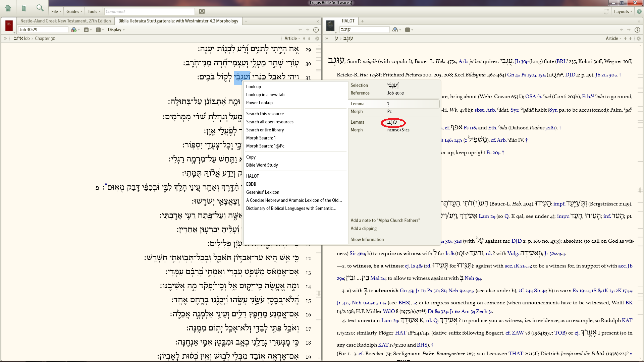The height and width of the screenshot is (362, 644).
Task: Go forward in HALOT panel history
Action: point(629,30)
